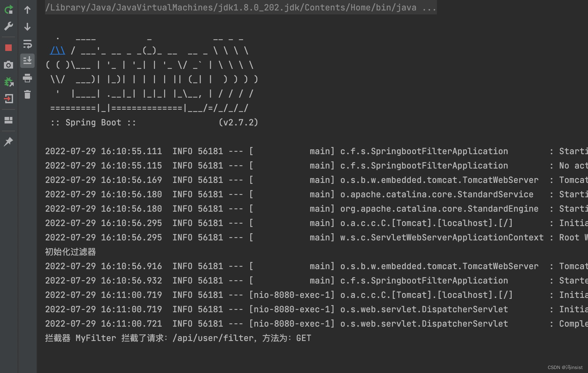Stop the running process
This screenshot has height=373, width=588.
(8, 48)
